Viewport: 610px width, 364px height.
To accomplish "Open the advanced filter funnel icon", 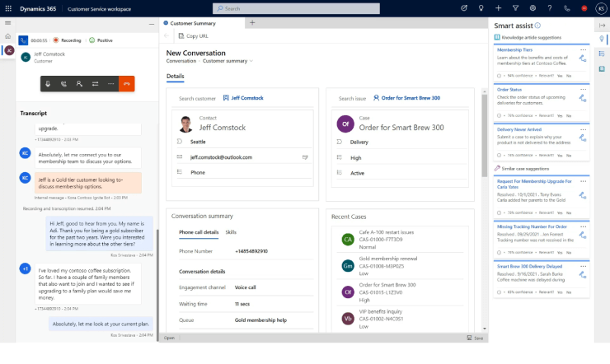I will pyautogui.click(x=515, y=8).
